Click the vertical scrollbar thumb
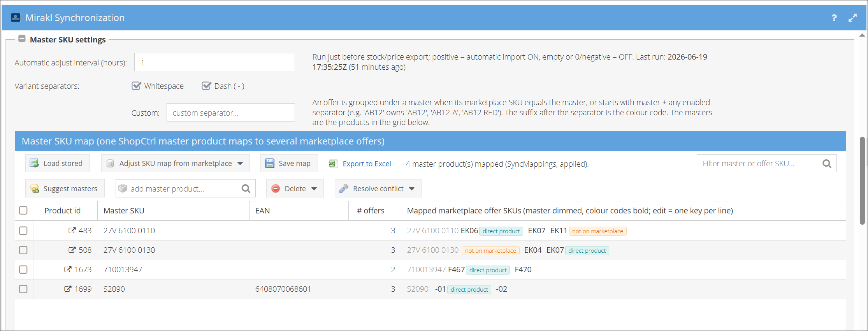Screen dimensions: 868x331 (862, 180)
